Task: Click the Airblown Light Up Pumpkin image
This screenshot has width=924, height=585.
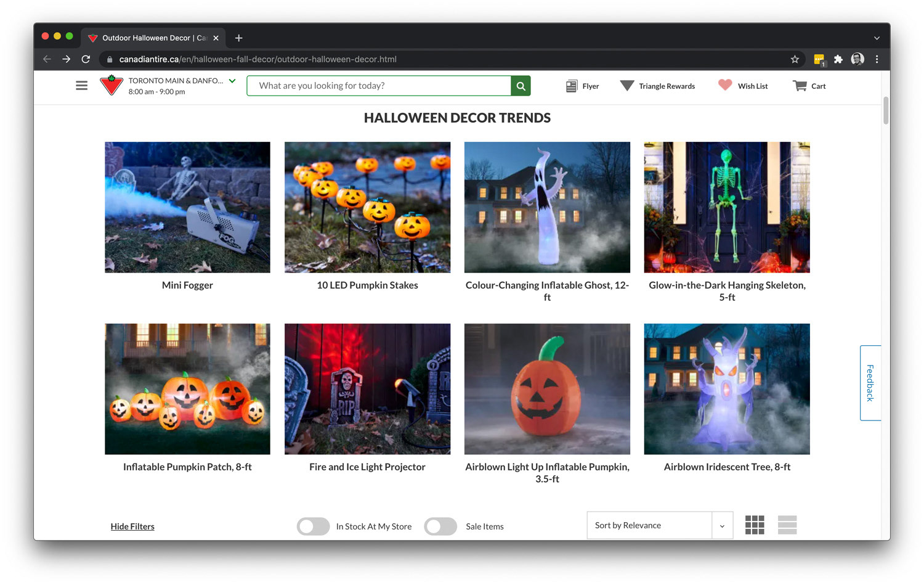Action: click(547, 389)
